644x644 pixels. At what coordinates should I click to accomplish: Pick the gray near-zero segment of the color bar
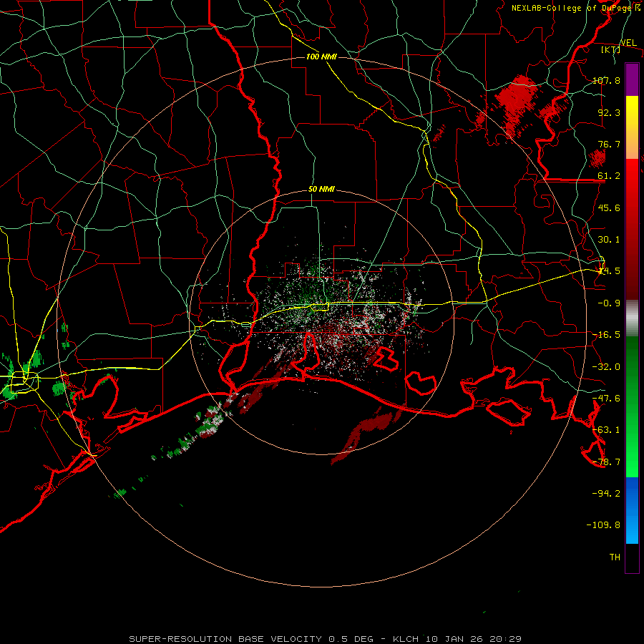click(632, 318)
